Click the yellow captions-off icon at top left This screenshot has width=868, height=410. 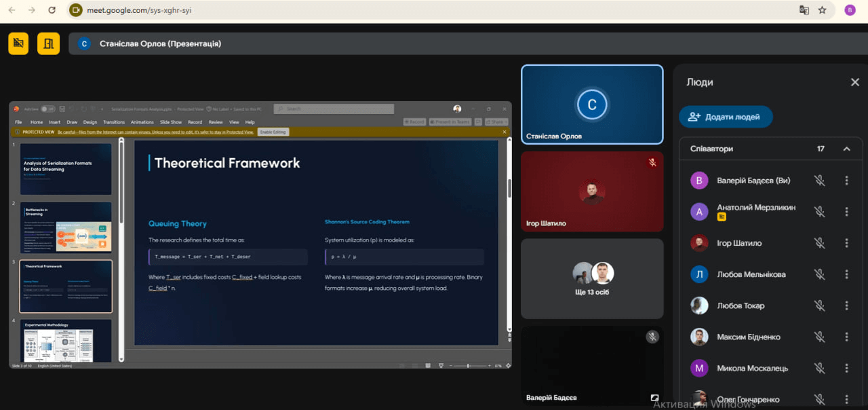[18, 43]
